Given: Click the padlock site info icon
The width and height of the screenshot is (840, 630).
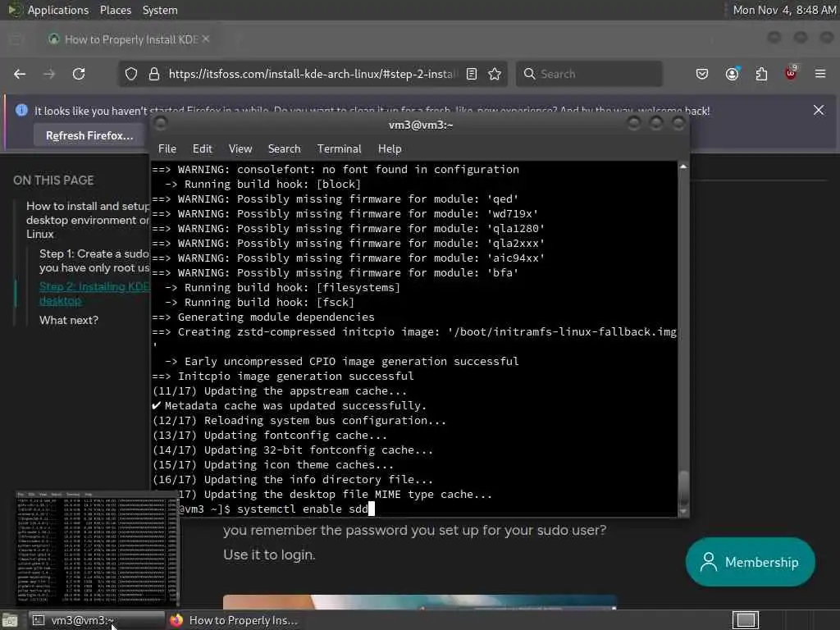Looking at the screenshot, I should click(153, 74).
